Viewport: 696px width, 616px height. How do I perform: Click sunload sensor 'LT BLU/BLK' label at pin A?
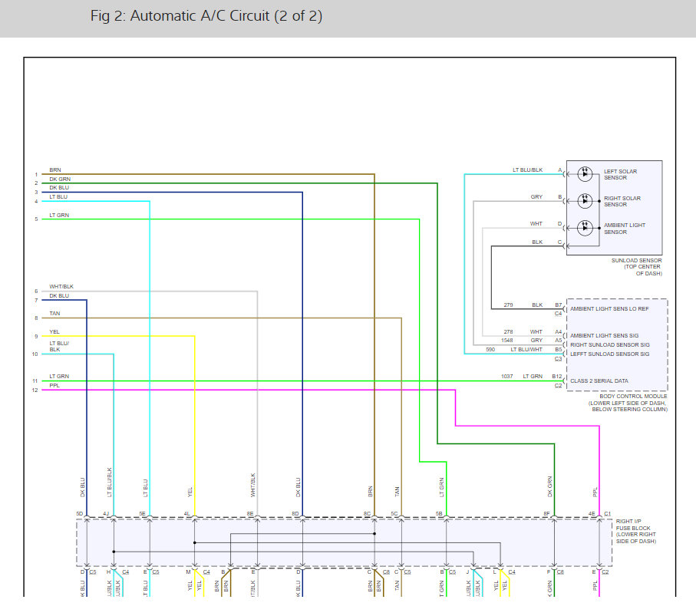(527, 170)
